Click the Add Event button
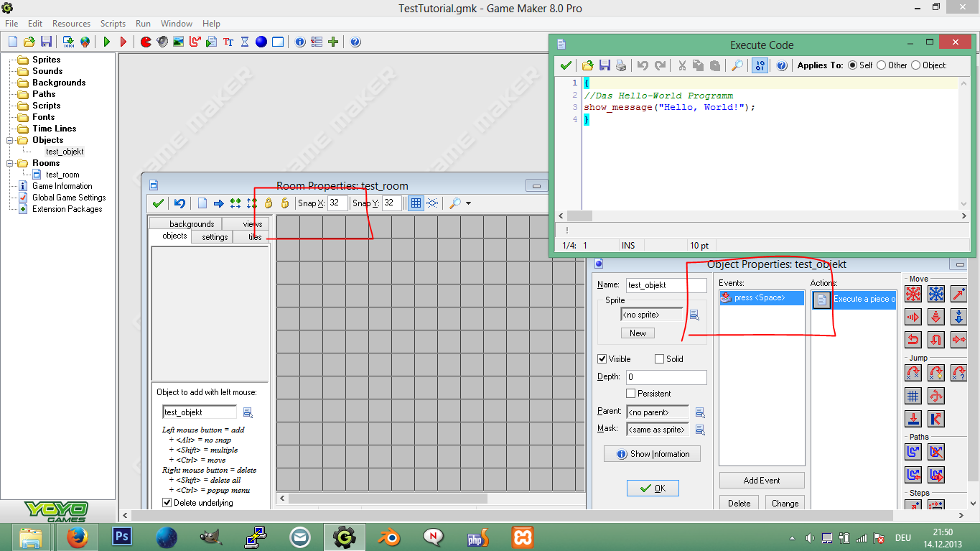Screen dimensions: 980x551 761,481
